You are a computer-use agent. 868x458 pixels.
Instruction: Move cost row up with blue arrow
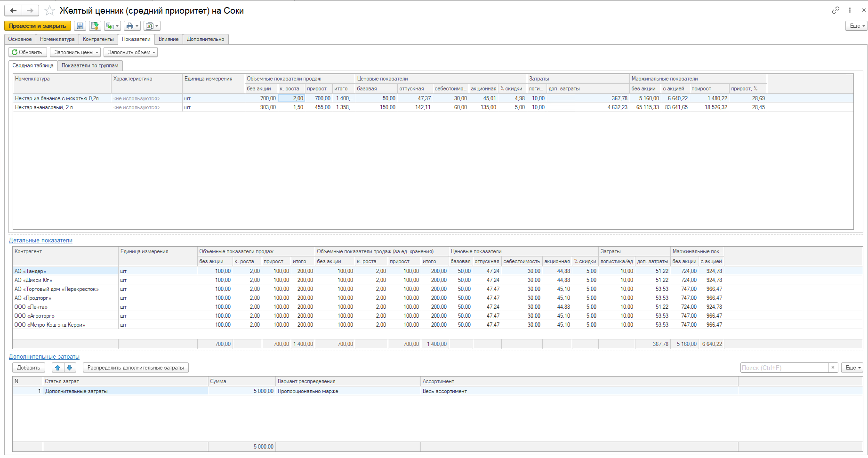(x=57, y=368)
